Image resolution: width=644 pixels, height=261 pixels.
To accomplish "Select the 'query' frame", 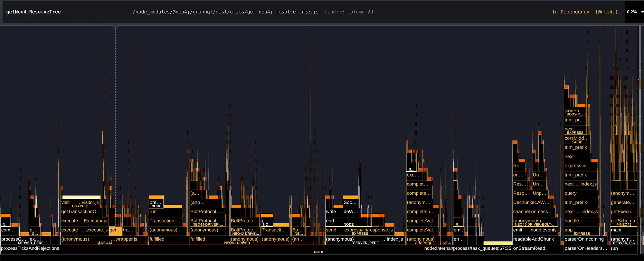I will (581, 194).
